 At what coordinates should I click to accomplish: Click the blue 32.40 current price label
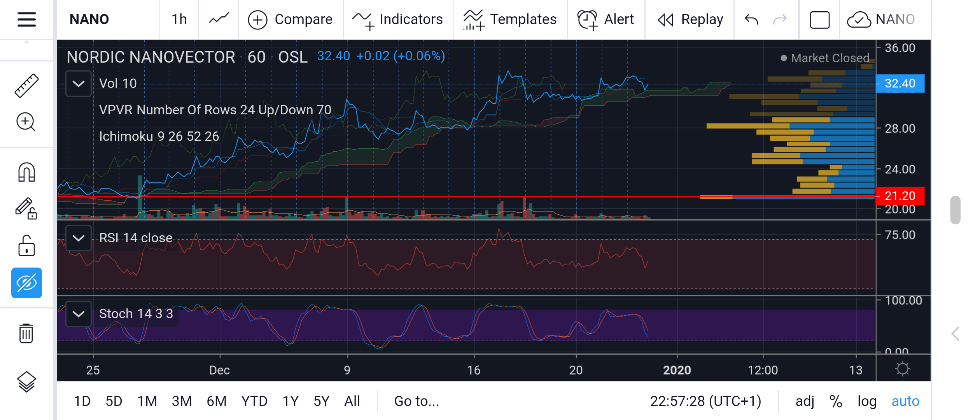coord(900,84)
